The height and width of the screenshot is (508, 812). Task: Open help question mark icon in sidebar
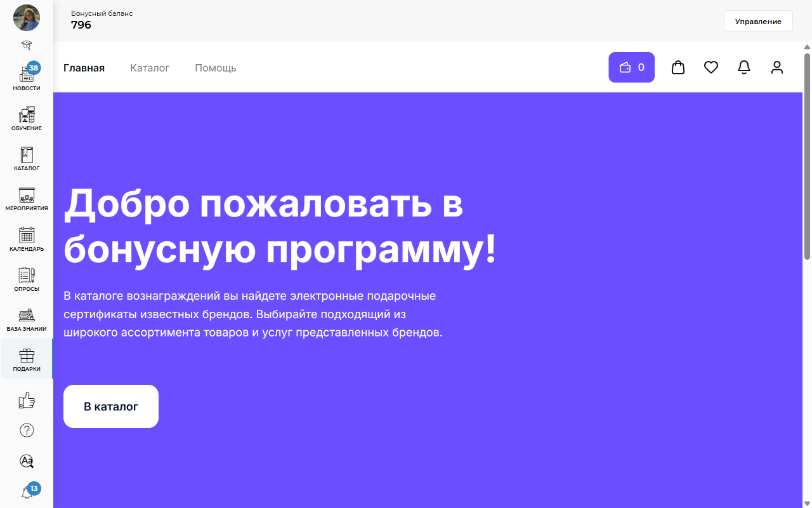(27, 430)
